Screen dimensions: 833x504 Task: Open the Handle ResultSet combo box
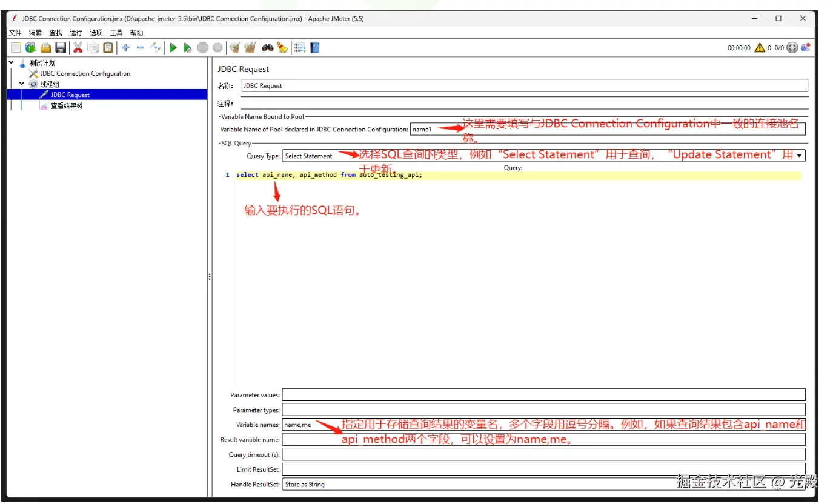[x=544, y=484]
